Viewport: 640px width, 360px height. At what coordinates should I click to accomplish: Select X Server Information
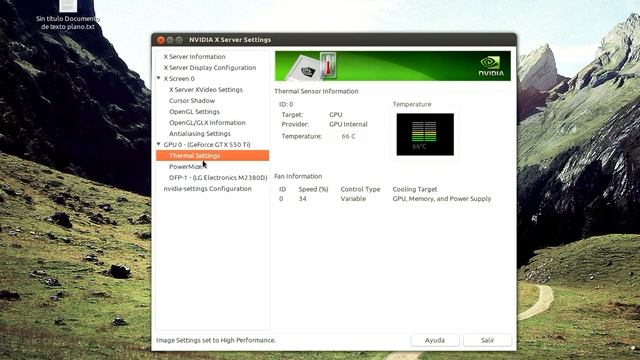point(194,57)
